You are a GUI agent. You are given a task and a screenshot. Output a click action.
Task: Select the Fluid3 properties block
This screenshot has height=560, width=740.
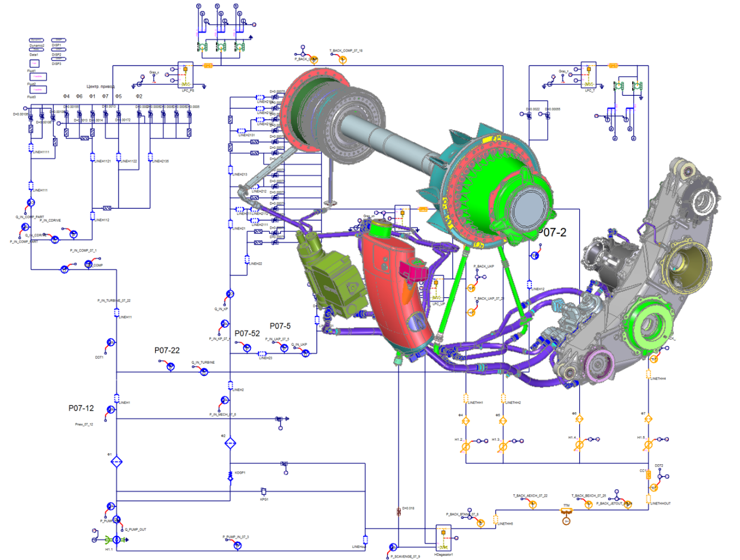click(x=38, y=90)
